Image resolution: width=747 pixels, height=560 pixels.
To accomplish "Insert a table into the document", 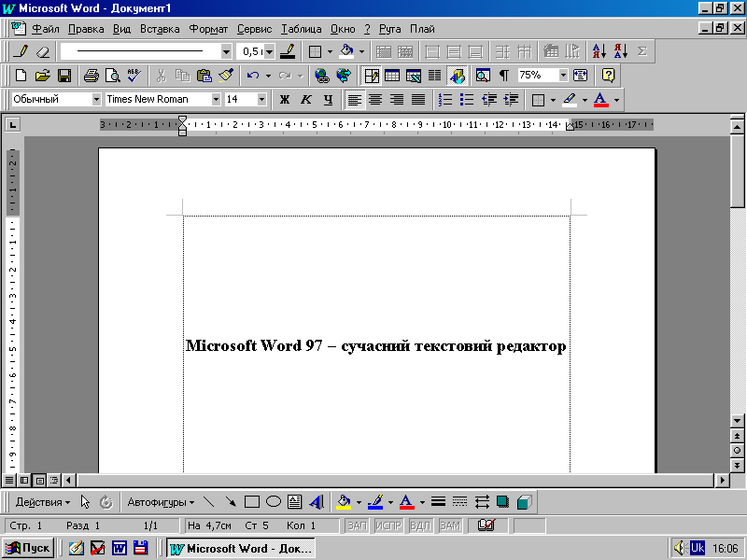I will click(x=392, y=76).
